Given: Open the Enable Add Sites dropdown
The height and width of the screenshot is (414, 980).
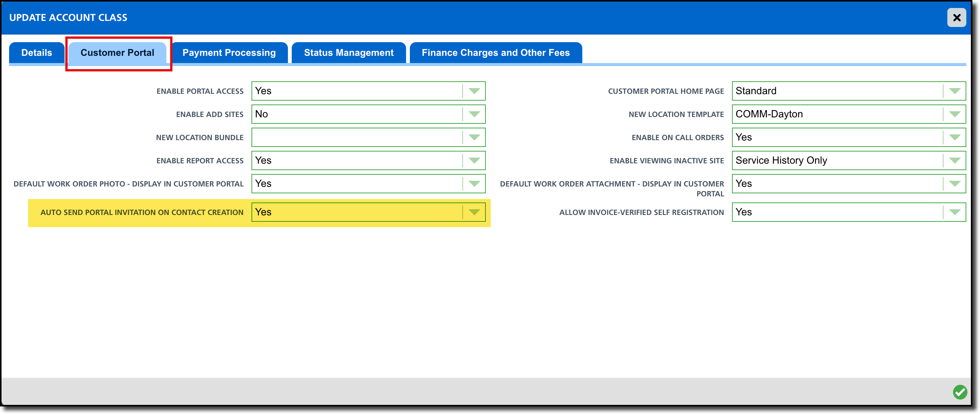Looking at the screenshot, I should coord(474,114).
